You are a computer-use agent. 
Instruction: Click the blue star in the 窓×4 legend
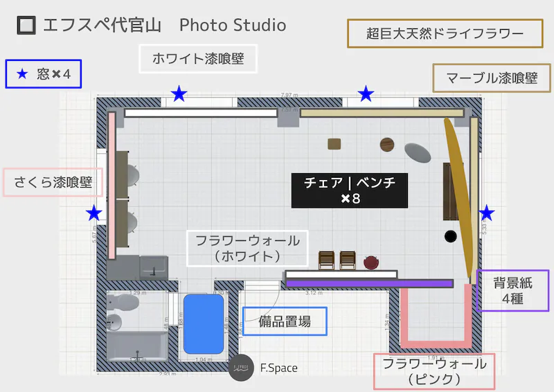click(22, 74)
